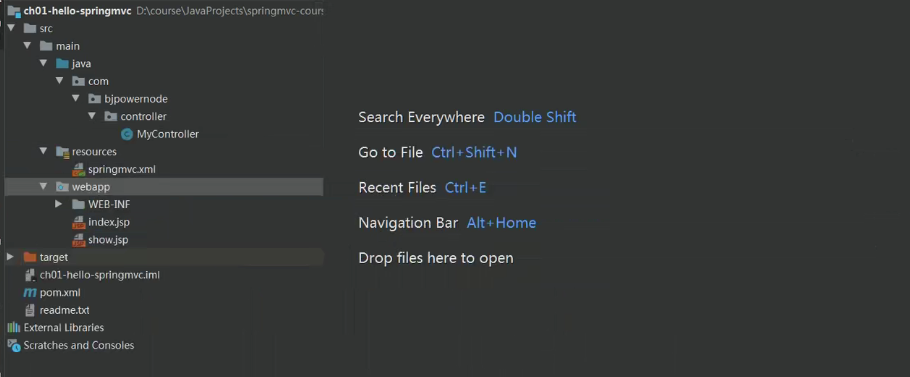Screen dimensions: 910x377
Task: Select the main folder label
Action: point(68,46)
